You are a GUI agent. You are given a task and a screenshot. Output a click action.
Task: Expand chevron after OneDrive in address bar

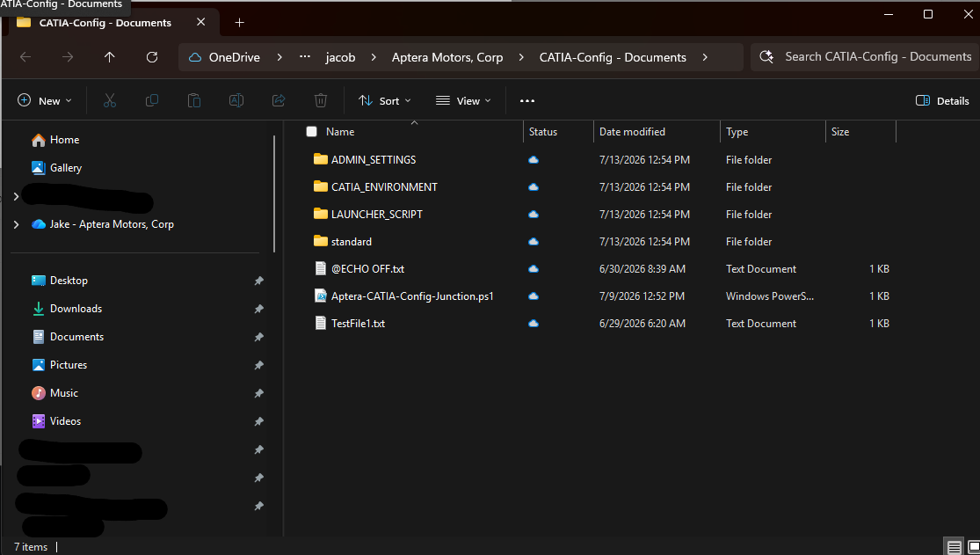(279, 57)
